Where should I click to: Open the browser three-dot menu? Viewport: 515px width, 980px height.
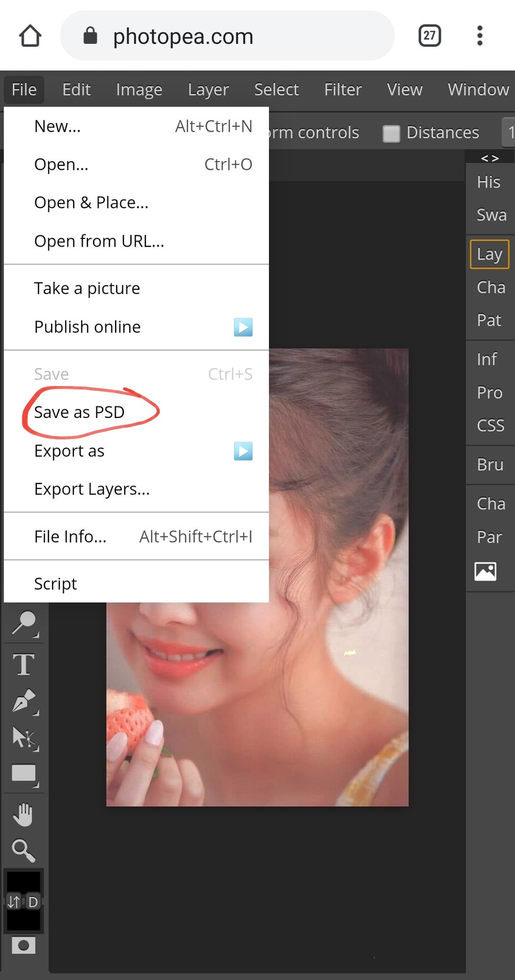point(480,36)
